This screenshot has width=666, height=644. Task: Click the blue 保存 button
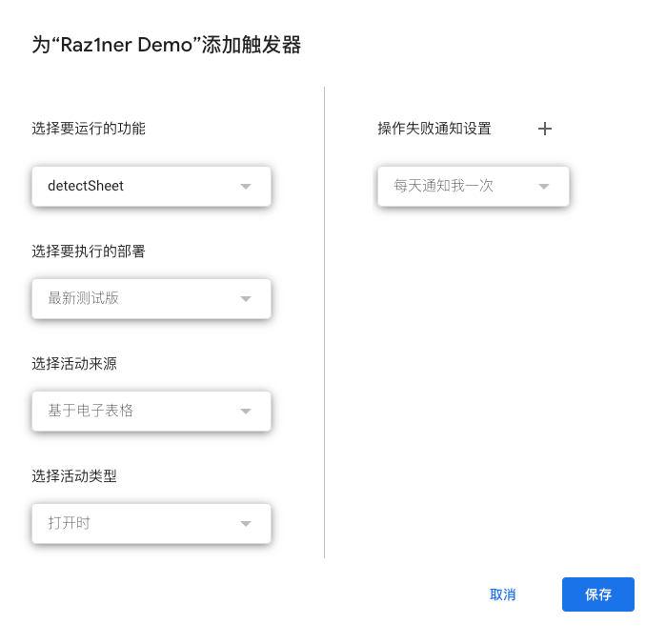(598, 594)
